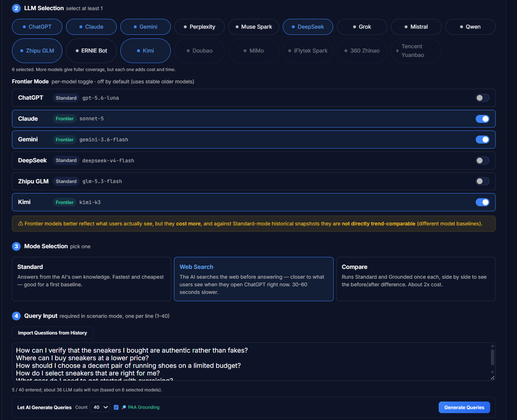The height and width of the screenshot is (420, 517).
Task: Click the PAA Grounding magnifier icon
Action: click(x=124, y=407)
